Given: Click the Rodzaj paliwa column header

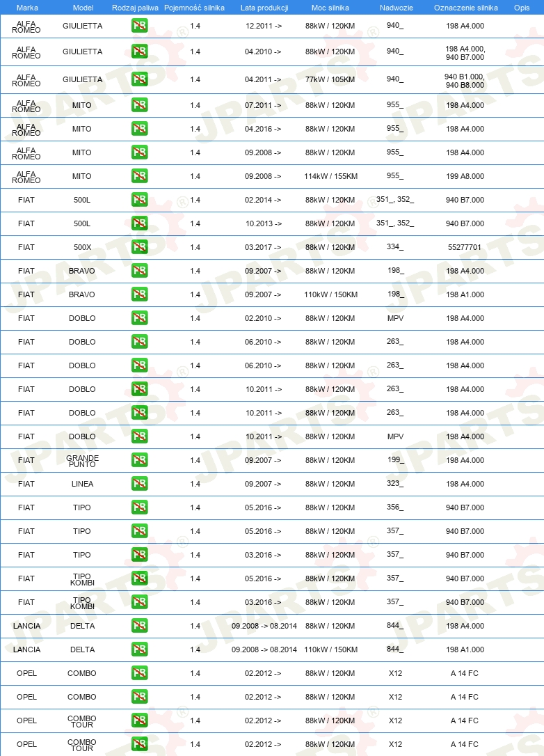Looking at the screenshot, I should click(135, 8).
